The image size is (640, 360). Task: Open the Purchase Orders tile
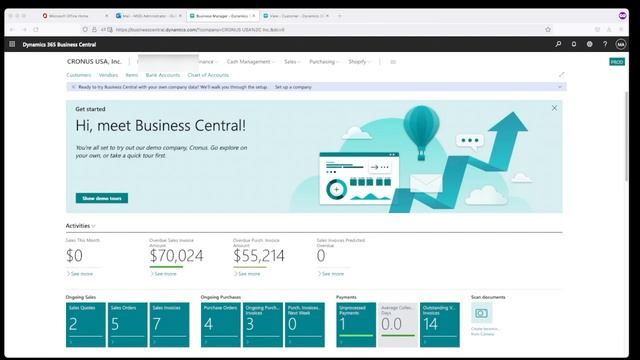(x=221, y=325)
